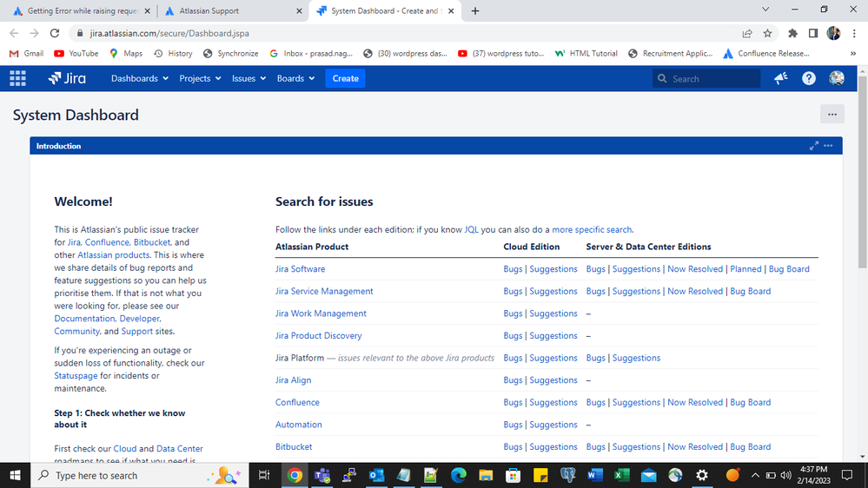
Task: Expand the Issues dropdown menu
Action: click(x=248, y=78)
